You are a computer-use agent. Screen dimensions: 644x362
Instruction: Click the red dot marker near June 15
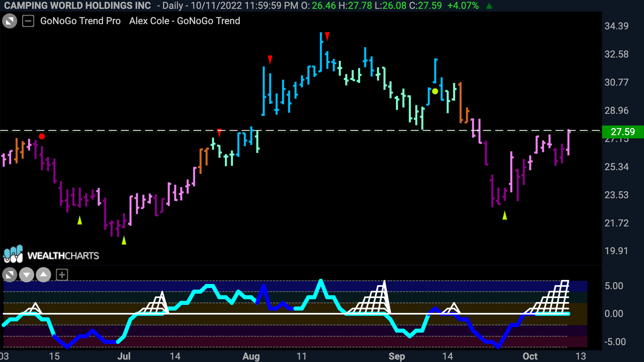(42, 136)
